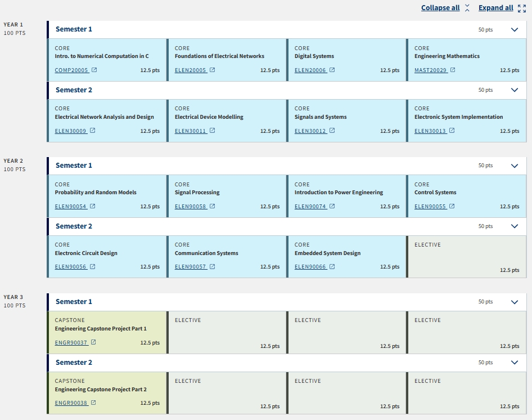532x420 pixels.
Task: Collapse Year 3 Semester 2 section chevron
Action: [514, 363]
